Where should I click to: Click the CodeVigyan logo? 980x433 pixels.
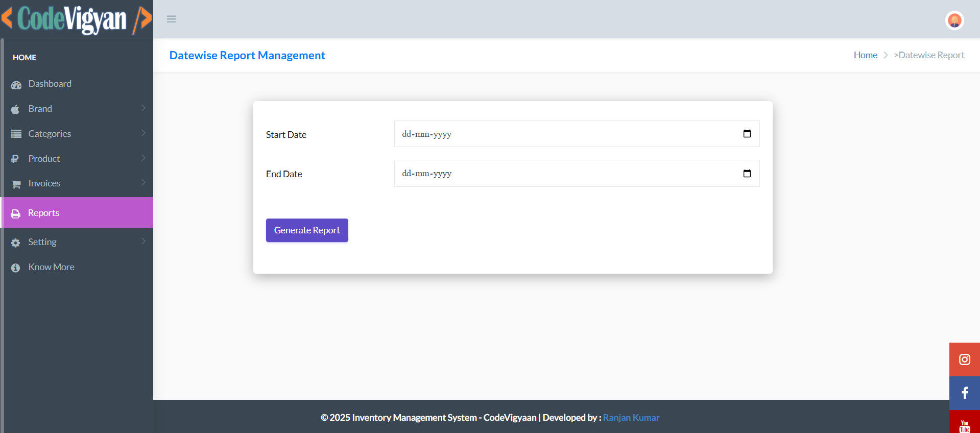pyautogui.click(x=77, y=19)
